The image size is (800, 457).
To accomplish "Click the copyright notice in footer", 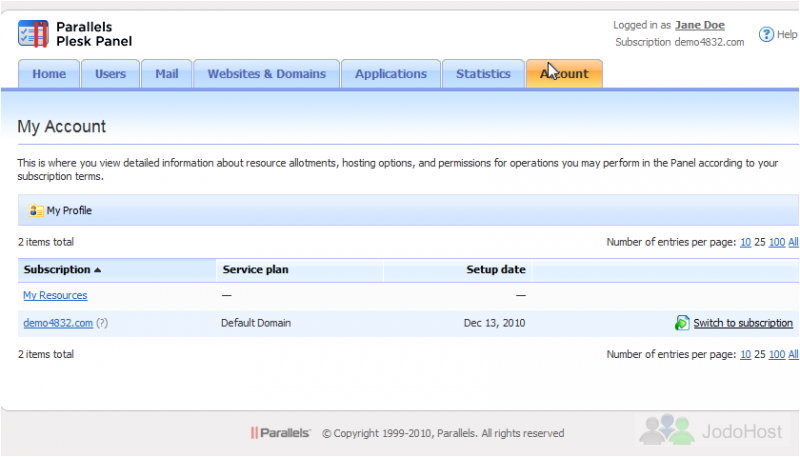I will pyautogui.click(x=443, y=433).
